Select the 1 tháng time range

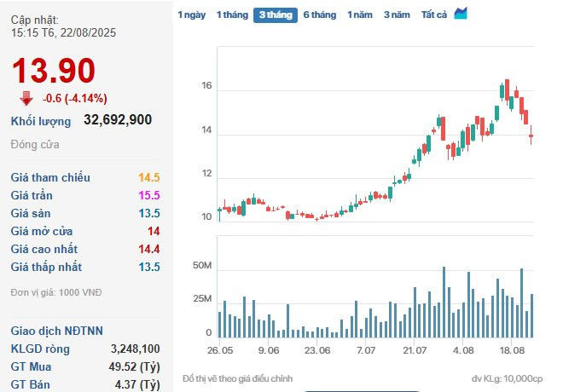click(x=231, y=14)
